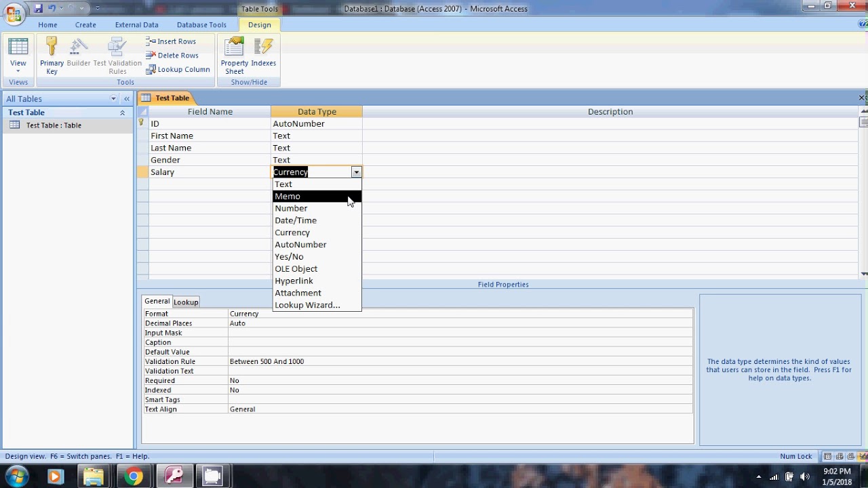Undo the last action in Quick Access toolbar
The width and height of the screenshot is (868, 488).
(x=52, y=8)
